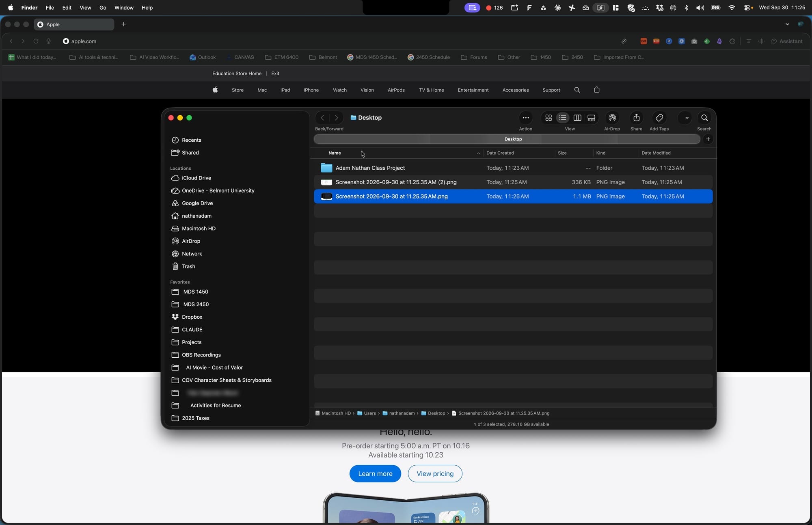
Task: Switch Finder to icon view
Action: pos(549,118)
